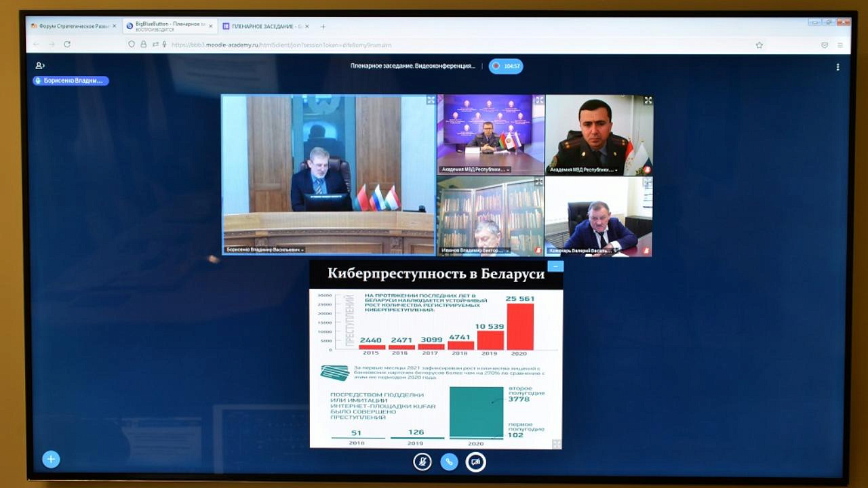The width and height of the screenshot is (868, 488).
Task: Toggle the audio connection phone button
Action: click(x=449, y=462)
